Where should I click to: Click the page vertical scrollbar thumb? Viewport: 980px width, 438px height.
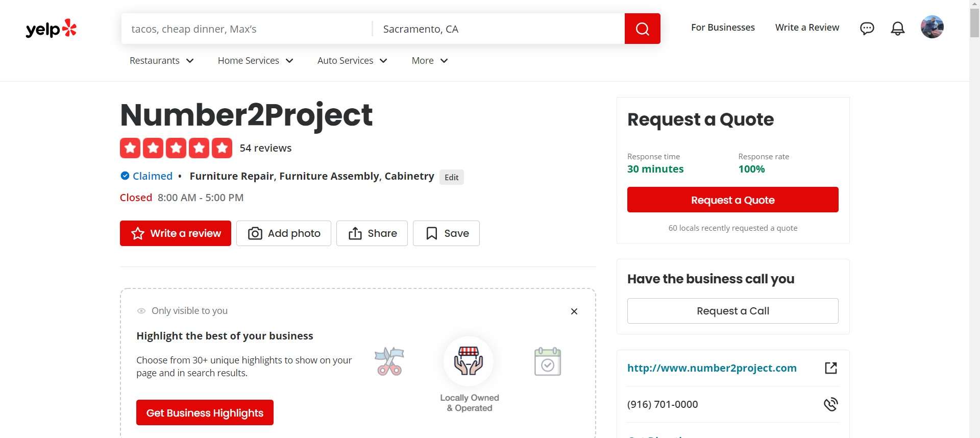pyautogui.click(x=974, y=22)
